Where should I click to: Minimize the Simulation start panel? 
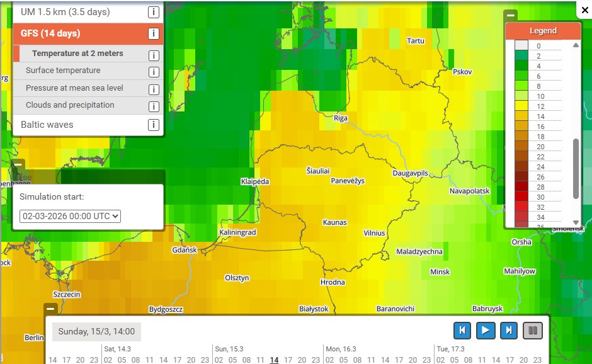pyautogui.click(x=18, y=164)
